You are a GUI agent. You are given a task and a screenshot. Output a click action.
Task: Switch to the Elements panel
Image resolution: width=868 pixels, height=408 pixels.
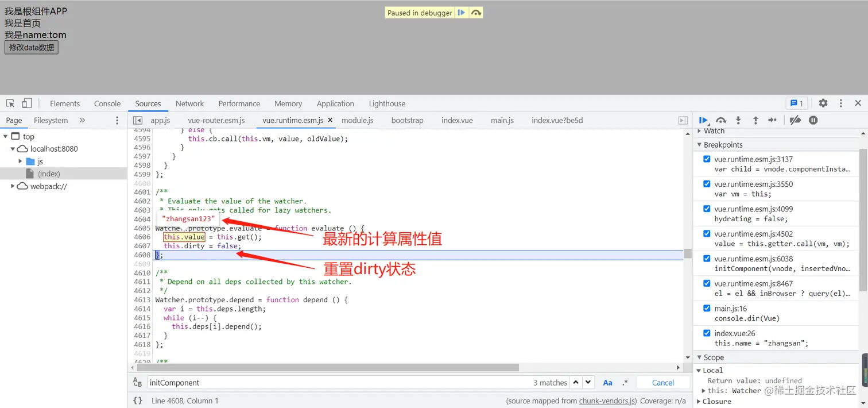coord(65,103)
